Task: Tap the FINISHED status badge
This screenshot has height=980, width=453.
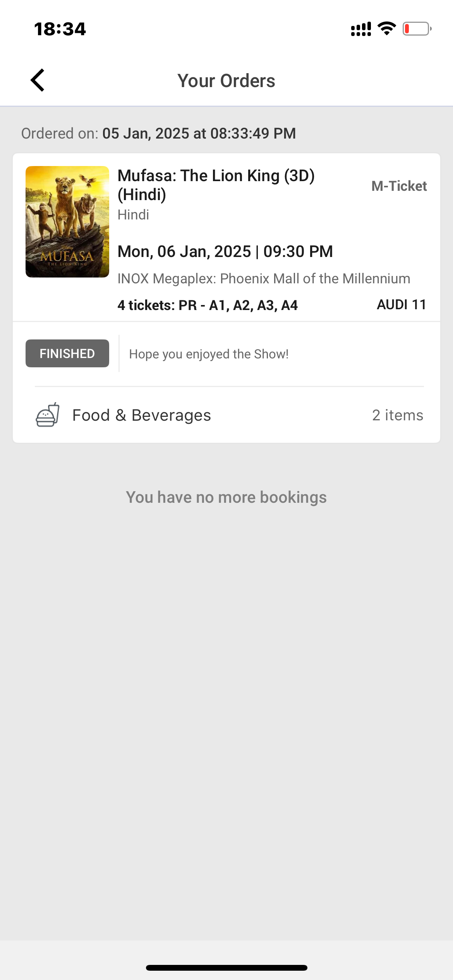Action: tap(67, 353)
